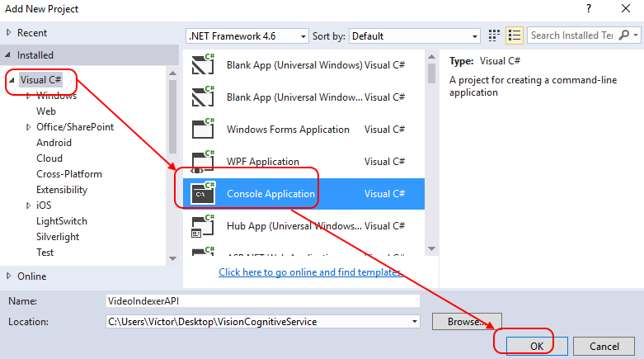
Task: Select the Cross-Platform category
Action: (69, 174)
